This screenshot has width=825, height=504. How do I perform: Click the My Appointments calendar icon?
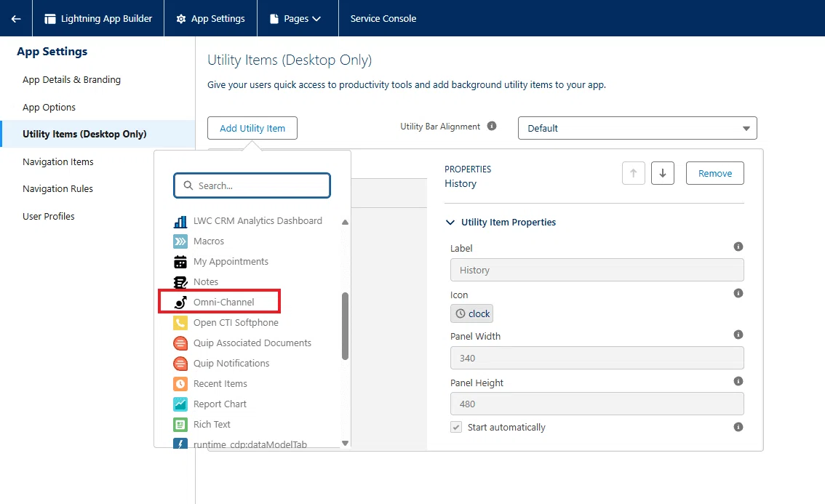(180, 262)
